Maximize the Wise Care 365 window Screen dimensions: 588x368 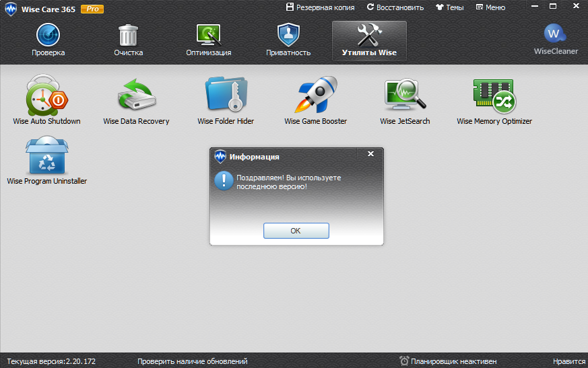point(553,6)
